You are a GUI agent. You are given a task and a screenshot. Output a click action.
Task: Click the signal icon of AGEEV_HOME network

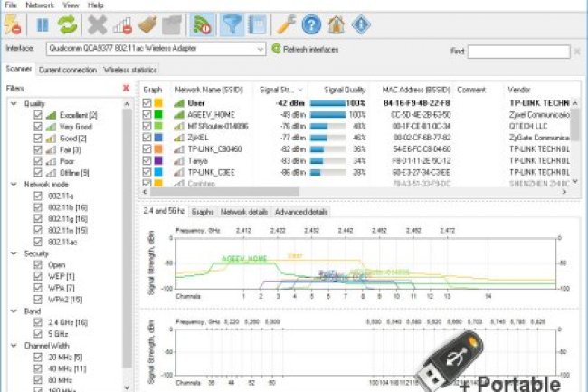coord(179,115)
